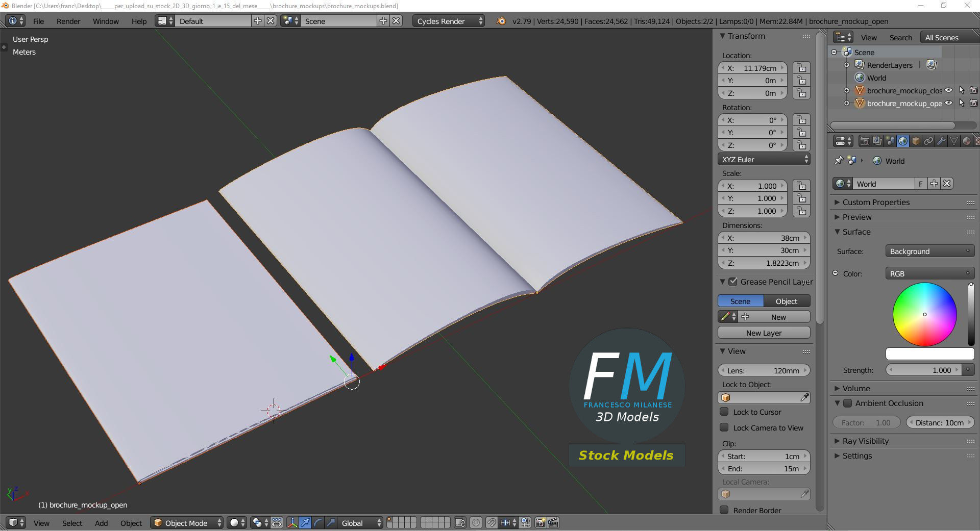This screenshot has width=980, height=531.
Task: Open the Cycles Render engine dropdown
Action: [449, 21]
